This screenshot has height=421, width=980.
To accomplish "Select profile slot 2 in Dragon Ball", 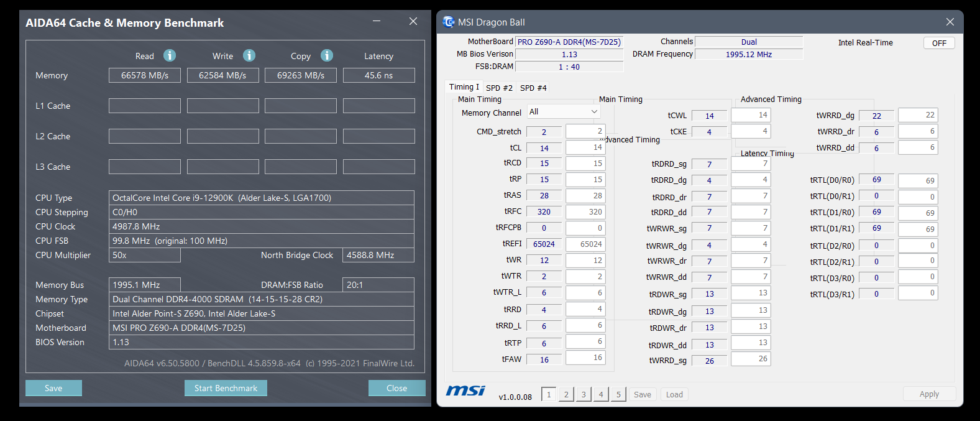I will tap(566, 394).
